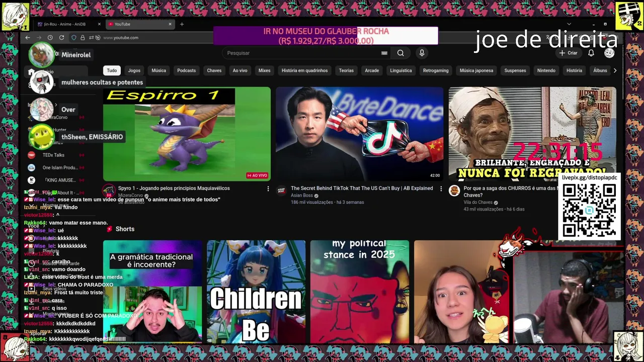The image size is (644, 362).
Task: Click the shield tracking protection icon
Action: tap(73, 38)
